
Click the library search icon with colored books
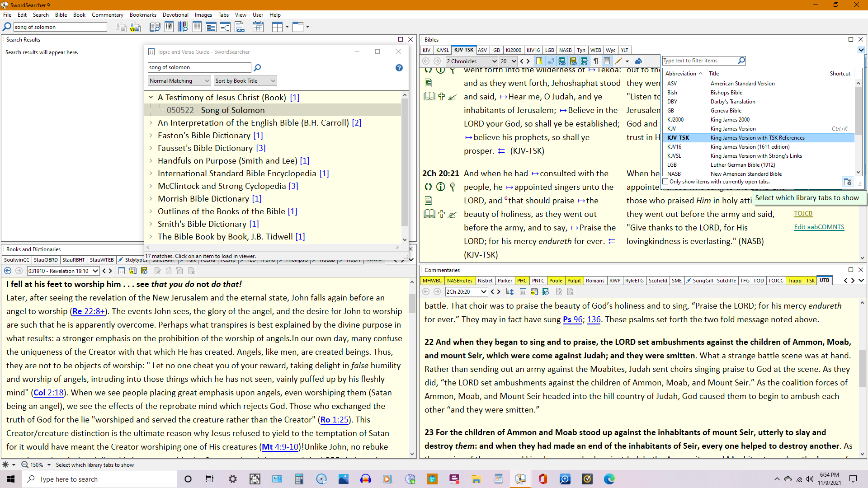[x=183, y=27]
